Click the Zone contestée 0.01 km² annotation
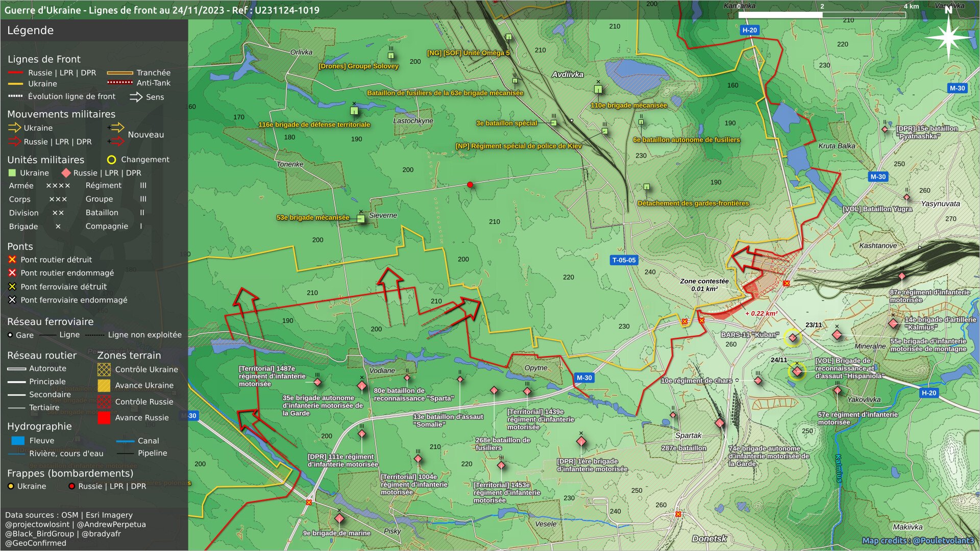The width and height of the screenshot is (980, 551). point(704,285)
